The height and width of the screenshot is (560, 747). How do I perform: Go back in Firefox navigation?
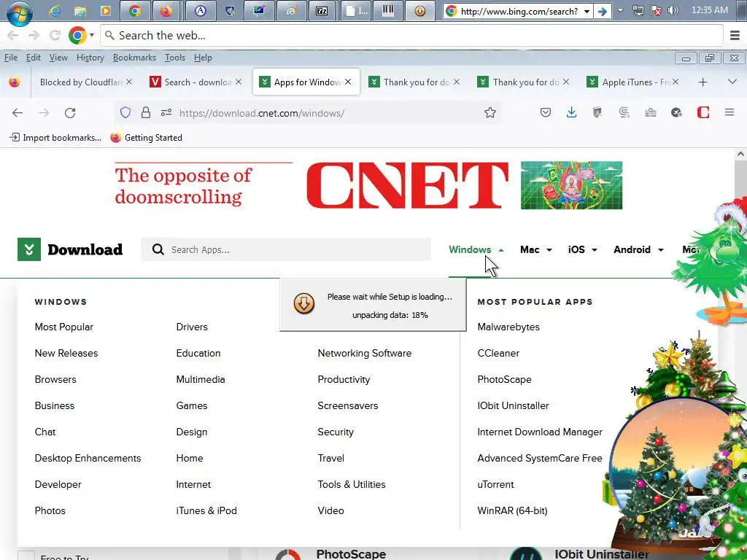18,113
